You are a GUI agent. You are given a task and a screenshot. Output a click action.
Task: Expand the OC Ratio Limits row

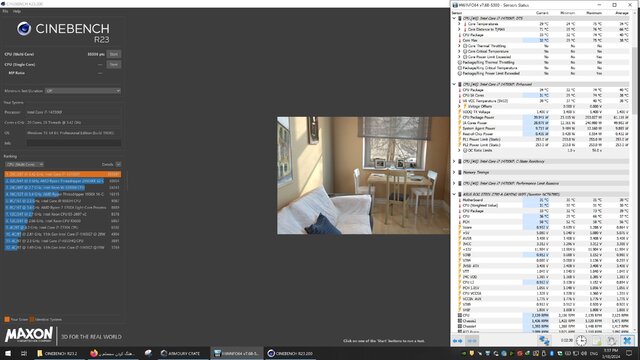coord(460,150)
